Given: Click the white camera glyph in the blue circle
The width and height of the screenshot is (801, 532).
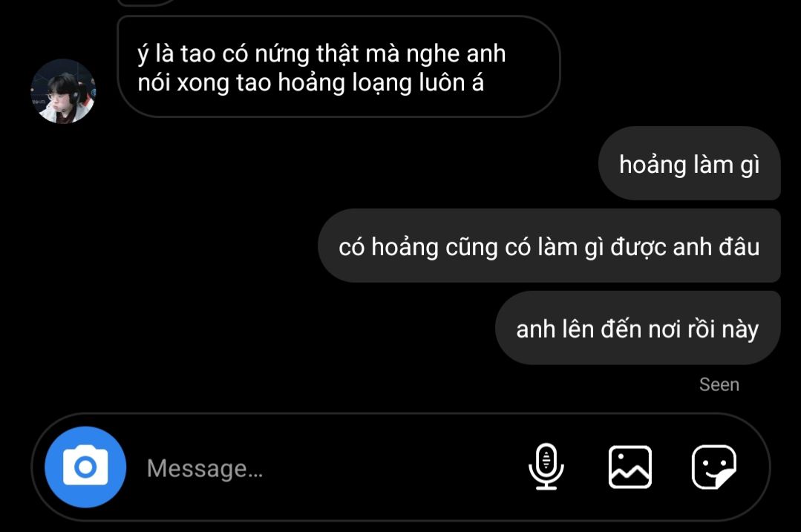Looking at the screenshot, I should click(85, 465).
